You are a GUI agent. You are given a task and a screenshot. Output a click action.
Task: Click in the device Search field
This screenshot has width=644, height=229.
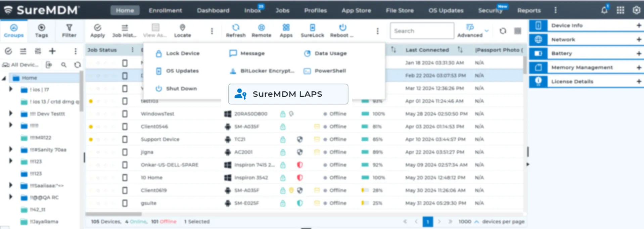pos(422,31)
